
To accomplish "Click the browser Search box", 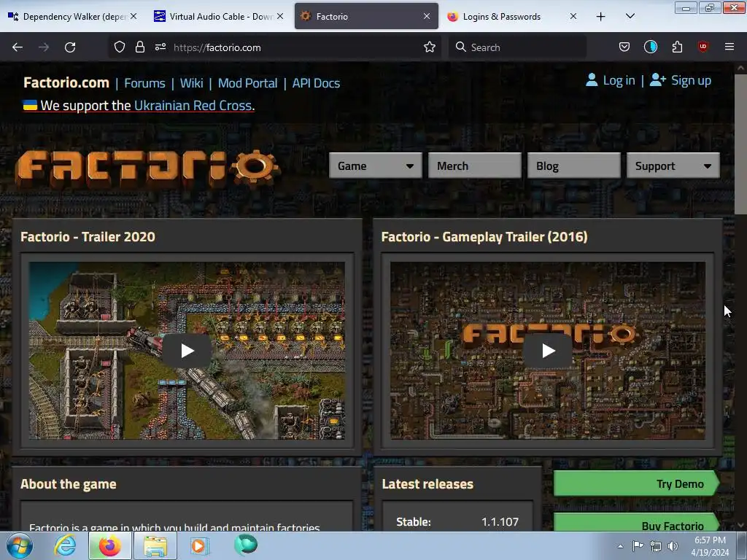I will click(x=517, y=47).
